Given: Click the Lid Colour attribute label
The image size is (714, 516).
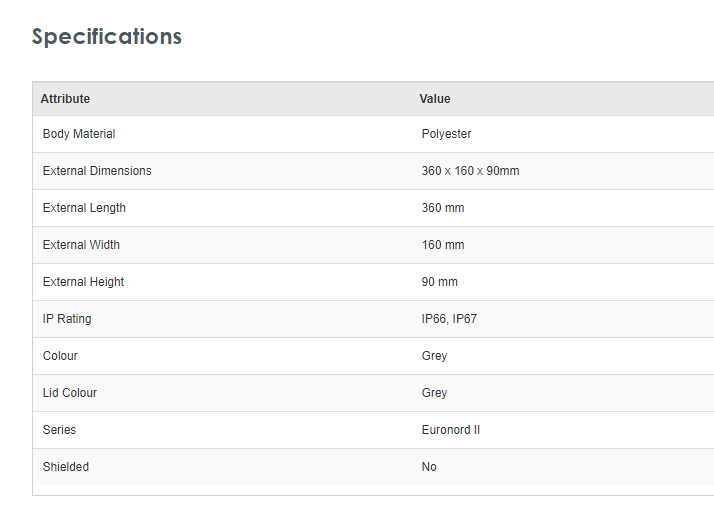Looking at the screenshot, I should 70,393.
